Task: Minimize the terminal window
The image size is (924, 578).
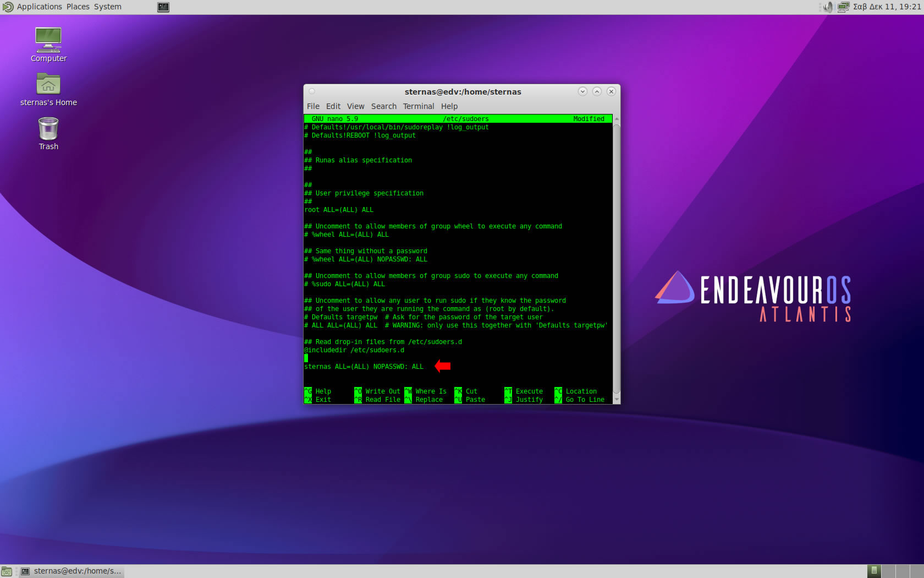Action: coord(582,91)
